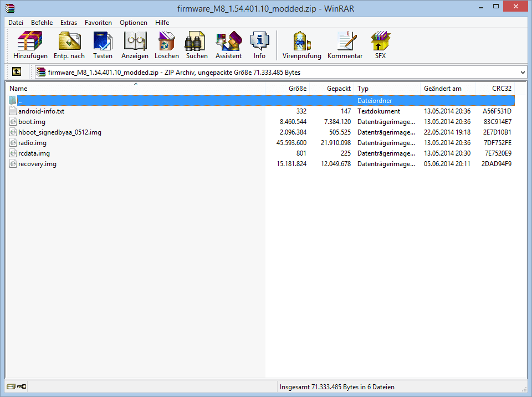
Task: Sort by Geändert am column
Action: pos(448,89)
